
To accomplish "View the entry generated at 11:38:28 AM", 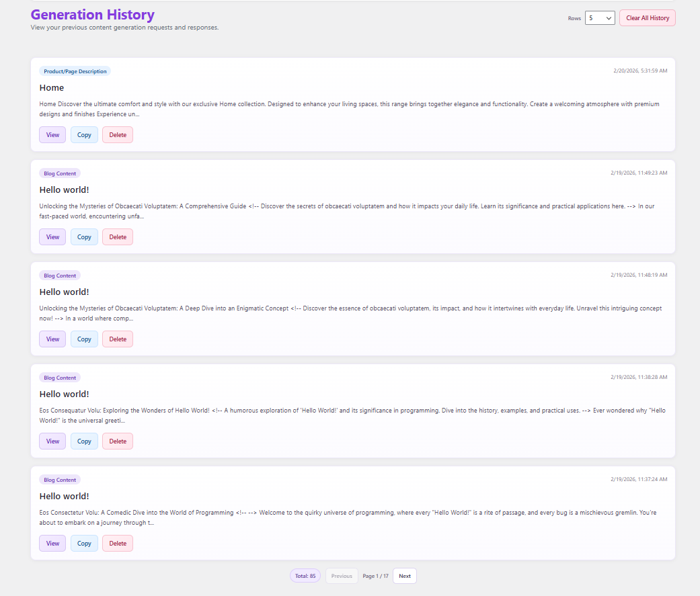I will click(x=52, y=441).
